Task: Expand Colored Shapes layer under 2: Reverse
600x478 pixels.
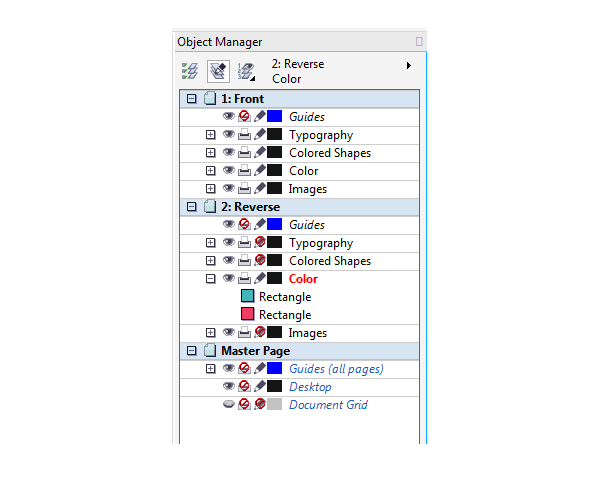Action: [210, 261]
